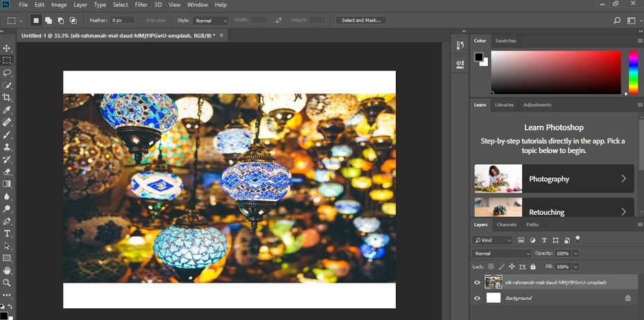Select the Horizontal Type tool
This screenshot has height=320, width=644.
[6, 233]
